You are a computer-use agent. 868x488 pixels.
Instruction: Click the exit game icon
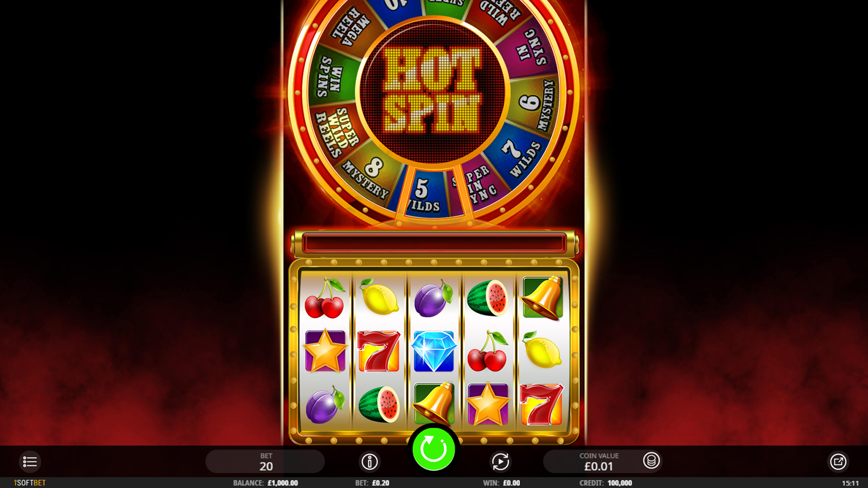pos(838,461)
